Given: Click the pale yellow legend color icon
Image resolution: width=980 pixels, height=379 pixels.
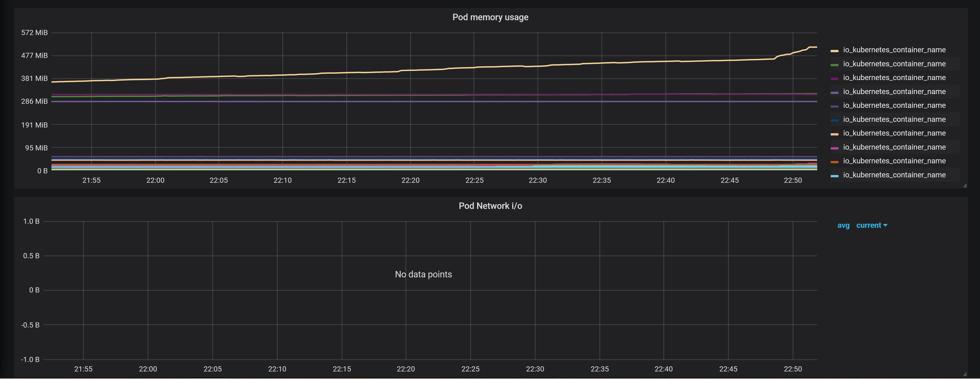Looking at the screenshot, I should [834, 51].
